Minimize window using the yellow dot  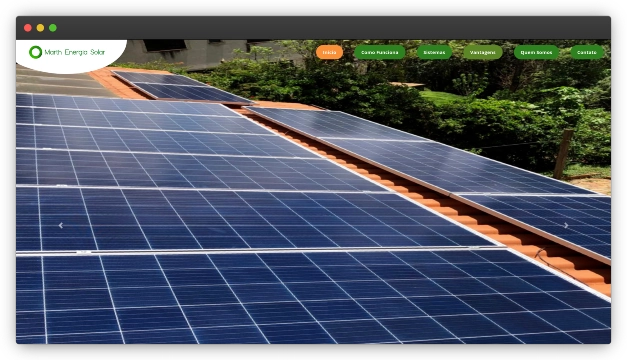pyautogui.click(x=40, y=28)
